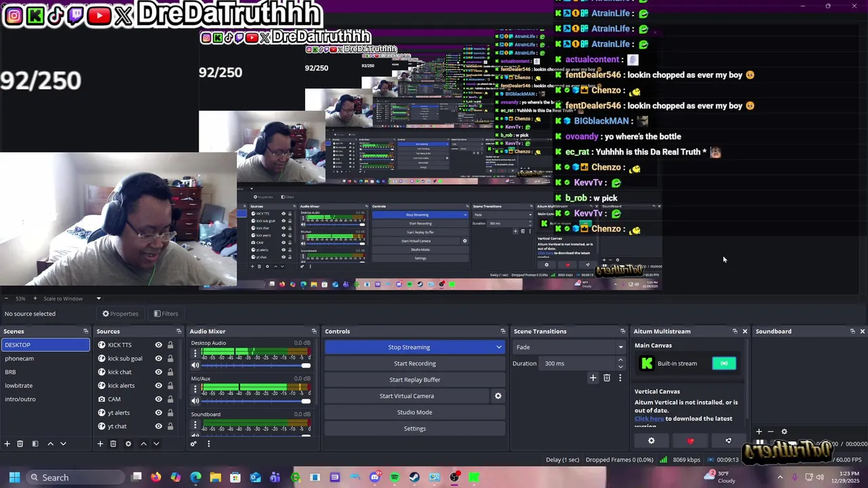868x488 pixels.
Task: Increase transition duration stepper
Action: click(620, 361)
